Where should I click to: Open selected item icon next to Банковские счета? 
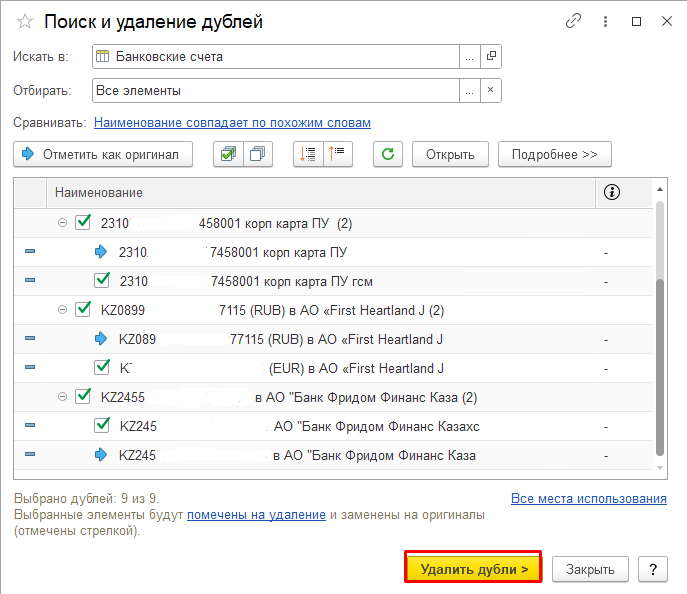[490, 57]
